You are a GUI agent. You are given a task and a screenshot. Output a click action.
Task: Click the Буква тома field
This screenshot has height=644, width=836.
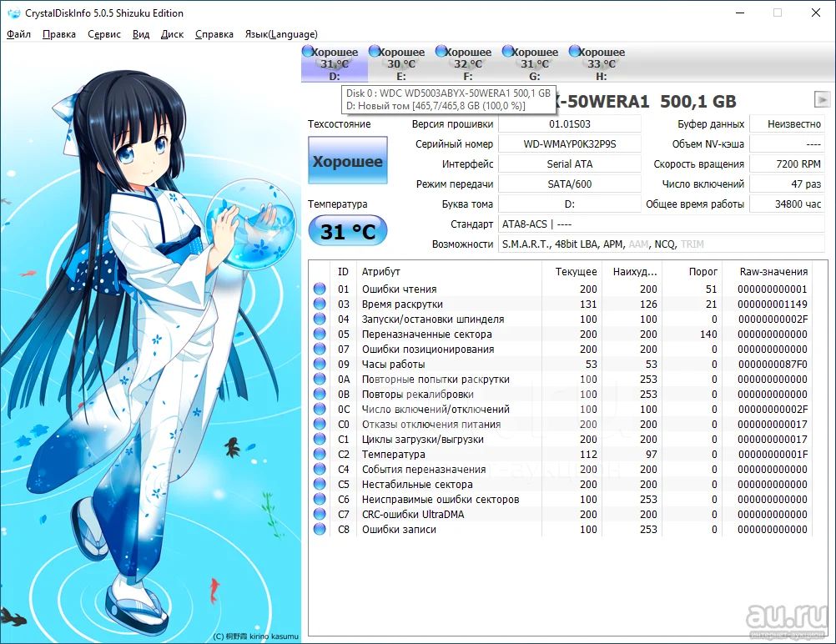pos(569,204)
